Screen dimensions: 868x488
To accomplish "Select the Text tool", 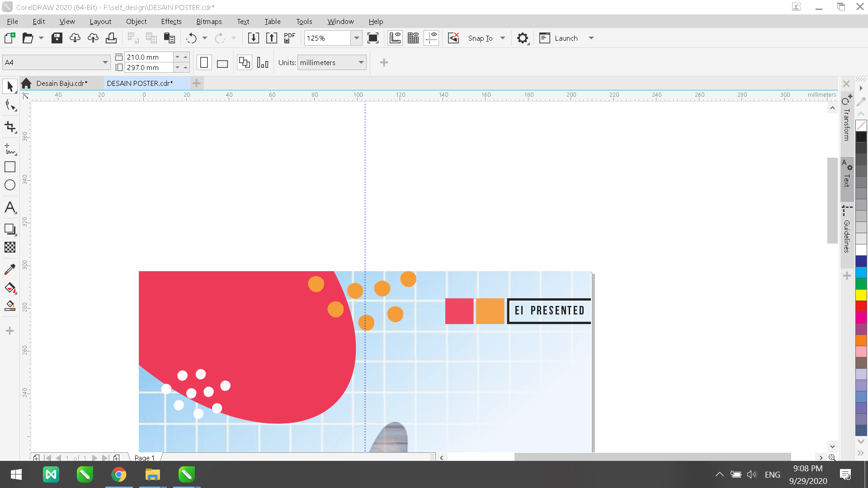I will tap(9, 207).
